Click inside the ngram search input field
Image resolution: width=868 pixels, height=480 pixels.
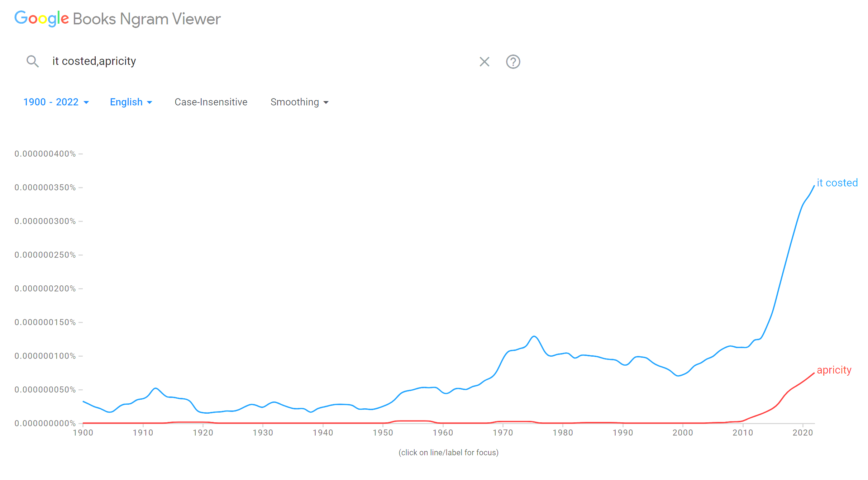point(179,61)
